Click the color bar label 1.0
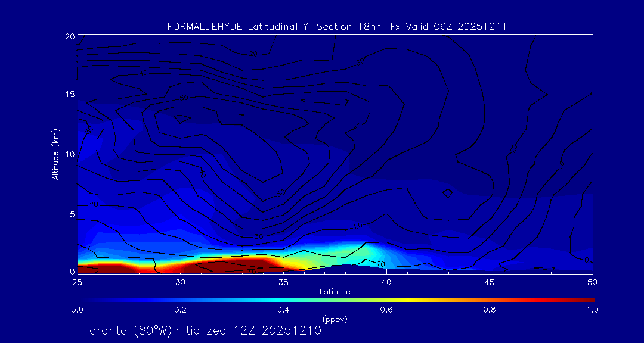Viewport: 644px width, 343px height. [x=593, y=310]
